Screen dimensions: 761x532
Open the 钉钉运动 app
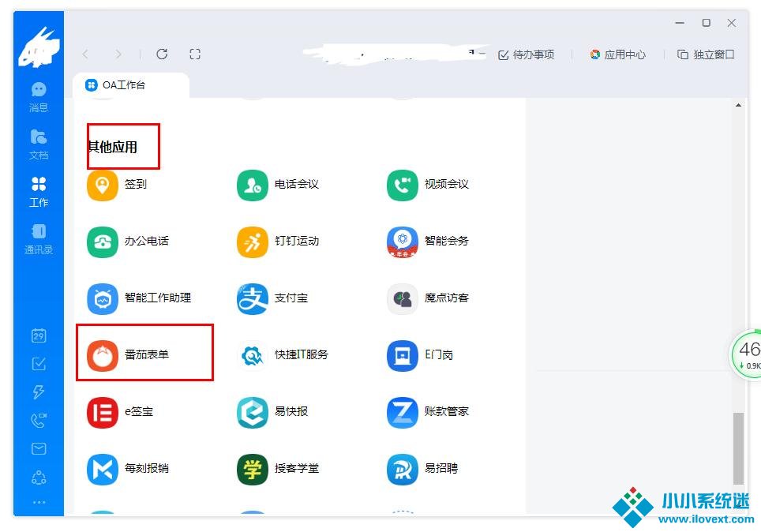click(x=278, y=242)
